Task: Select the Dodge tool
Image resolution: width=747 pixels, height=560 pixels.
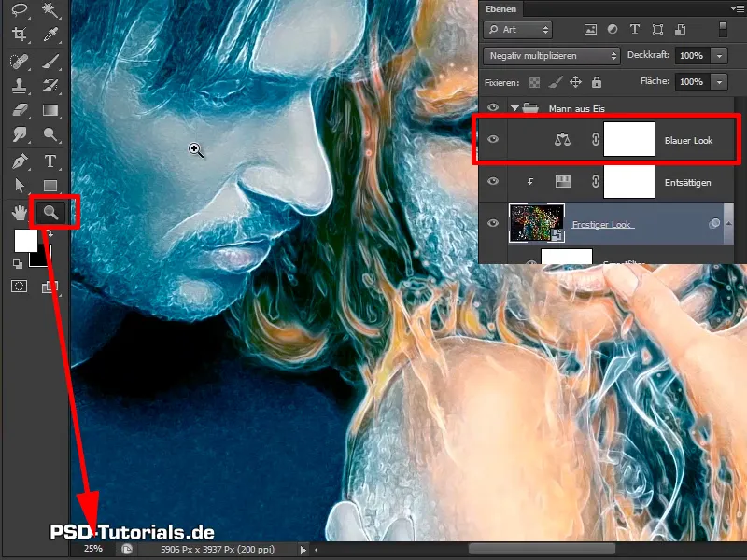Action: point(50,134)
